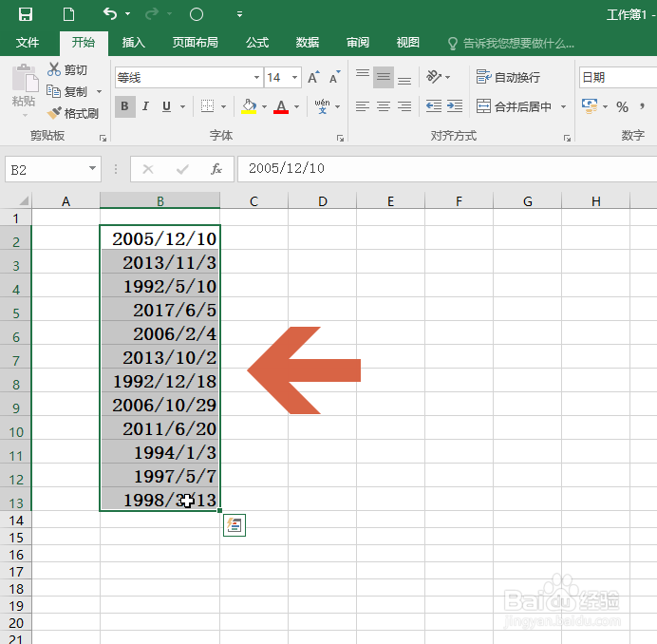Click increase indent icon
The image size is (657, 644).
click(x=455, y=106)
